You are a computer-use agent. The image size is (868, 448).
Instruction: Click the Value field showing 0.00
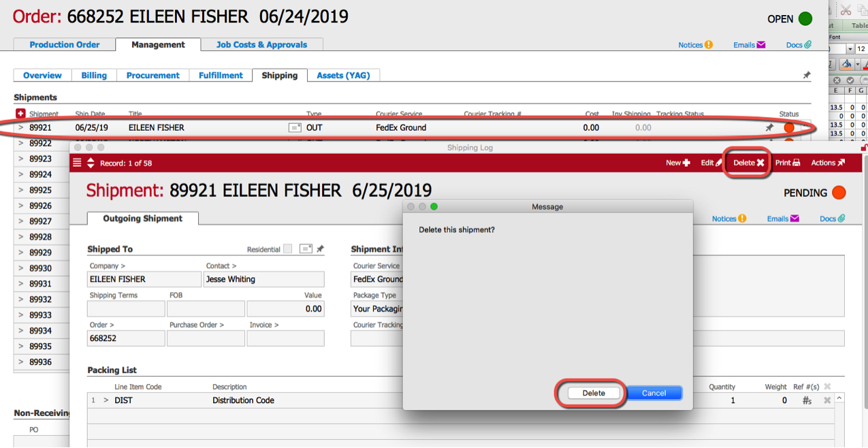coord(285,308)
